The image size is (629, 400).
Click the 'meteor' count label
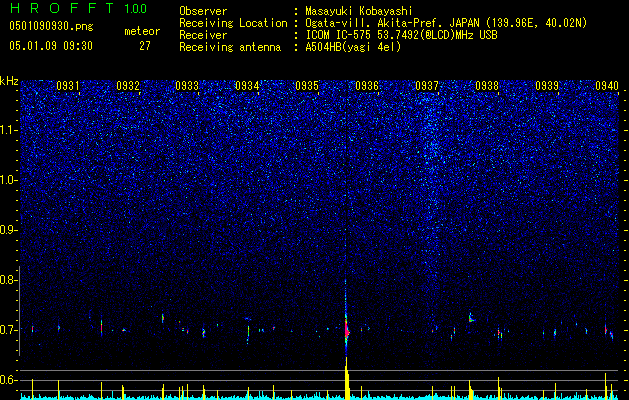[142, 31]
